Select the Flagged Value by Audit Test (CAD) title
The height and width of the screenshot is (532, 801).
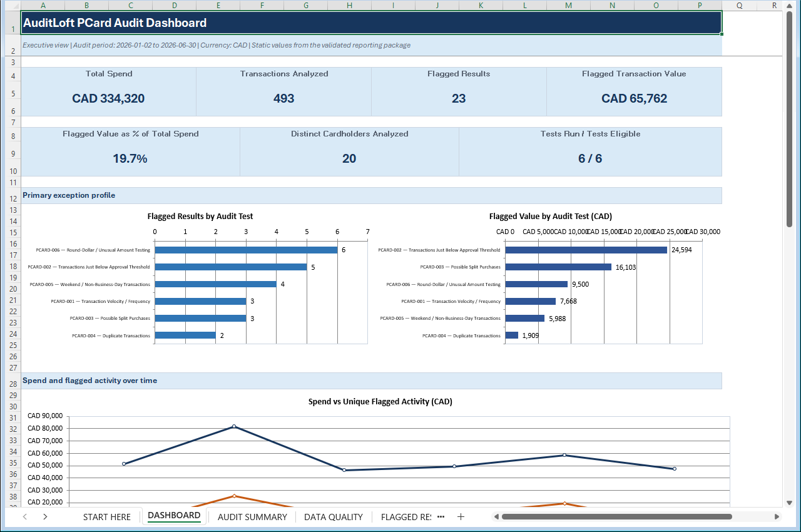tap(551, 217)
